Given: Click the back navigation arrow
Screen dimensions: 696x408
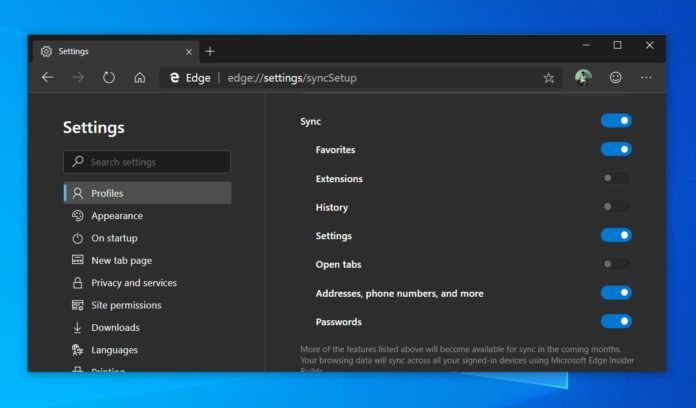Looking at the screenshot, I should click(47, 78).
